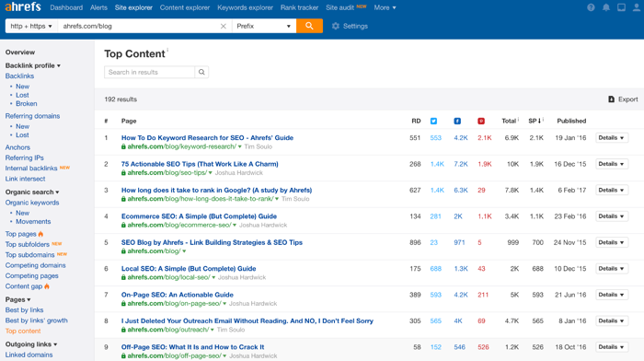644x361 pixels.
Task: Select Site explorer tab
Action: [133, 7]
